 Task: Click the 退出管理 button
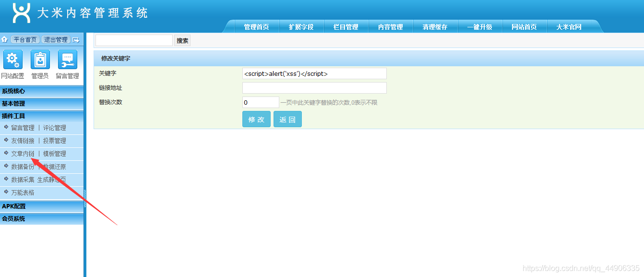56,39
